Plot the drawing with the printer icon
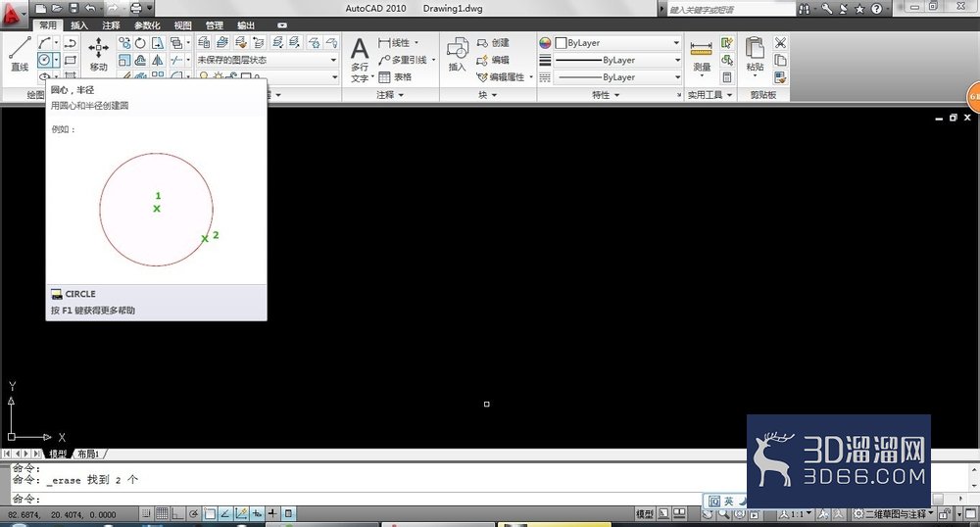 pos(135,8)
